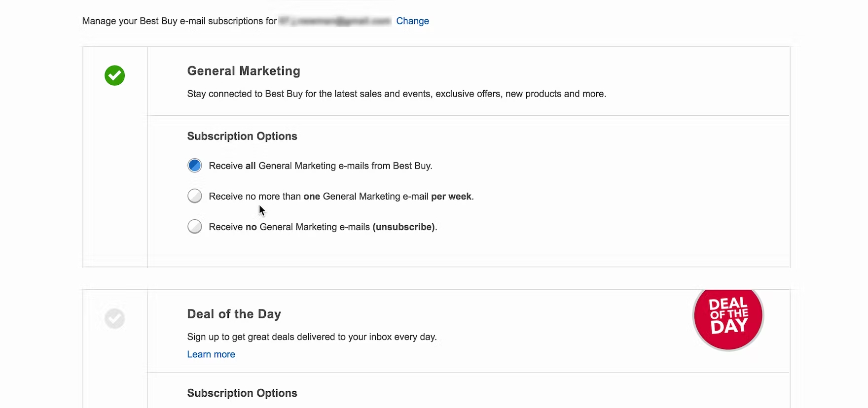Click the 'Manage your Best Buy e-mail subscriptions' text

(180, 21)
